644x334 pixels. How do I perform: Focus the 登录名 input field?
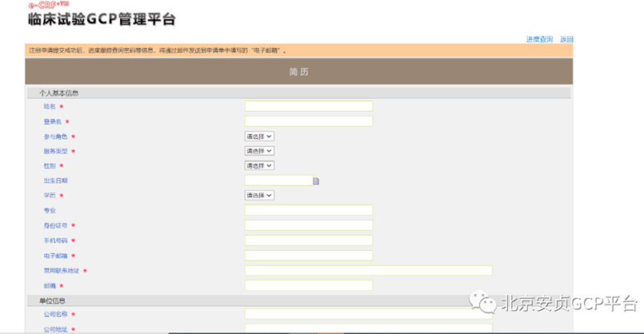pos(309,121)
